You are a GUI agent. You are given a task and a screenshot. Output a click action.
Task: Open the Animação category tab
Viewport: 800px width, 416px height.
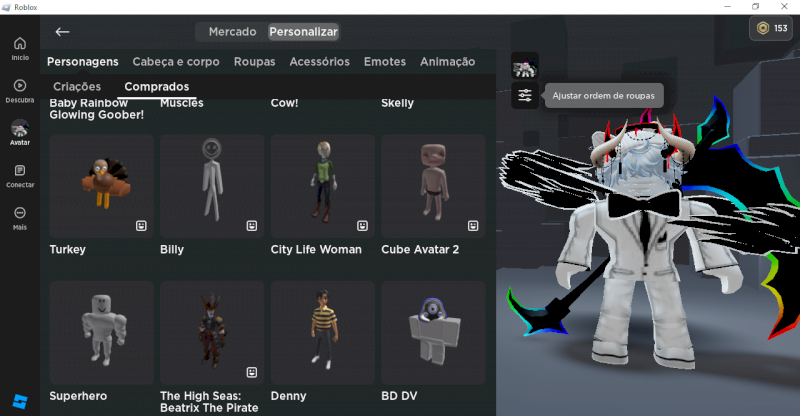tap(447, 62)
